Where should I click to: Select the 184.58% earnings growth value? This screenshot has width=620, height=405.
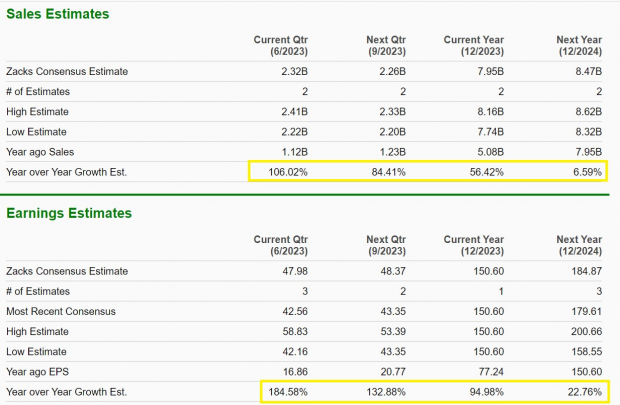[x=288, y=390]
